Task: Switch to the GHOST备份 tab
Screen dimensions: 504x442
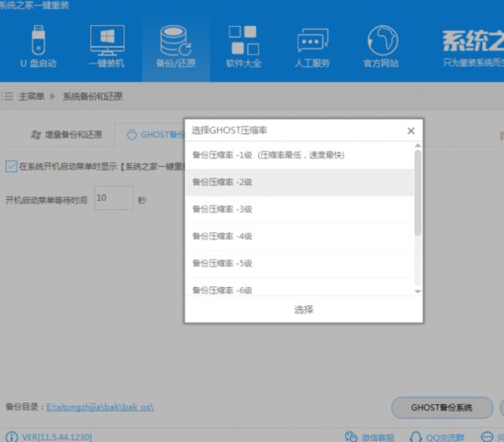Action: [155, 134]
